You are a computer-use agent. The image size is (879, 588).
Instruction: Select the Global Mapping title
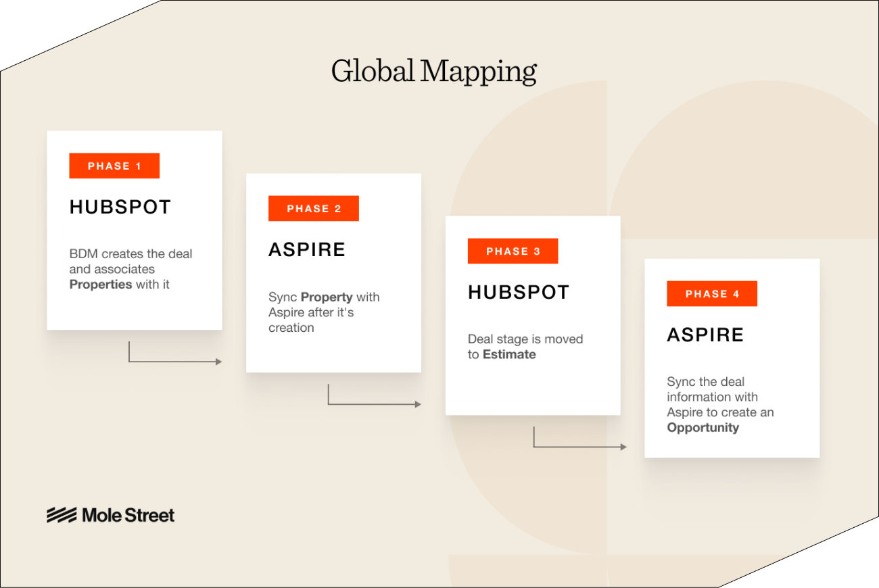pyautogui.click(x=434, y=72)
